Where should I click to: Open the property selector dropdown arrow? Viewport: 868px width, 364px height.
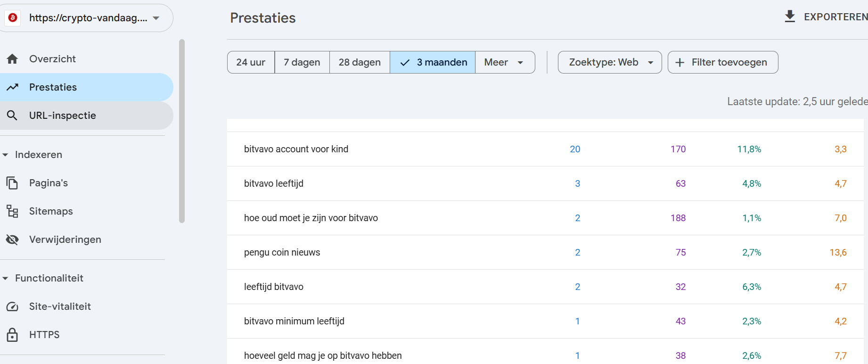(156, 18)
